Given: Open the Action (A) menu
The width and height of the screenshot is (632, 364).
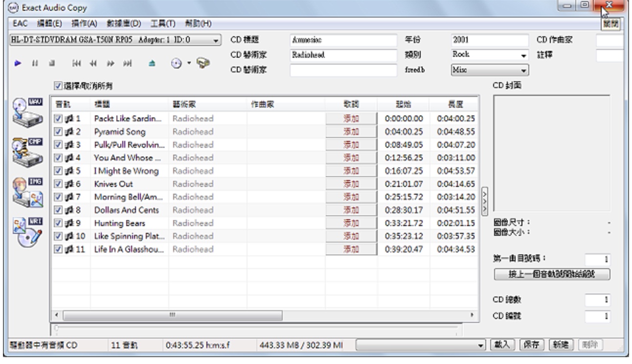Looking at the screenshot, I should [x=85, y=23].
